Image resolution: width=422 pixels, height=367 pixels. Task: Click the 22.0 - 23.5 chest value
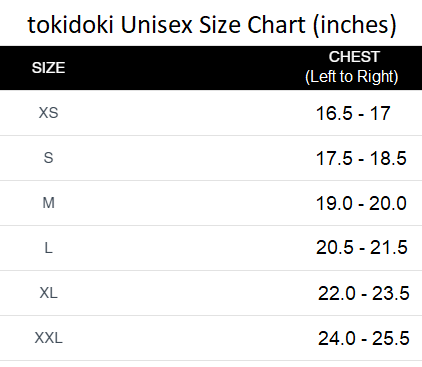click(364, 294)
